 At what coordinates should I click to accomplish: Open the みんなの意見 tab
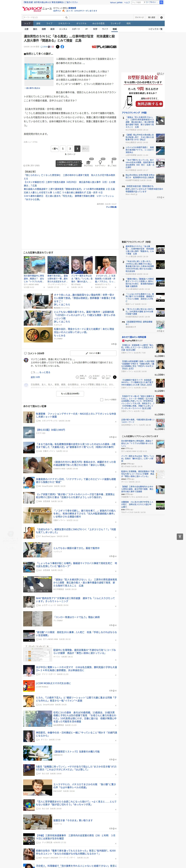click(x=98, y=24)
